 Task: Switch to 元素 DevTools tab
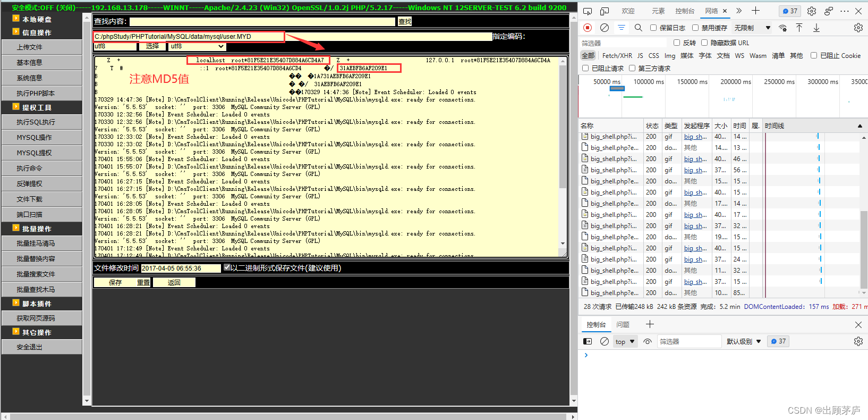[658, 11]
